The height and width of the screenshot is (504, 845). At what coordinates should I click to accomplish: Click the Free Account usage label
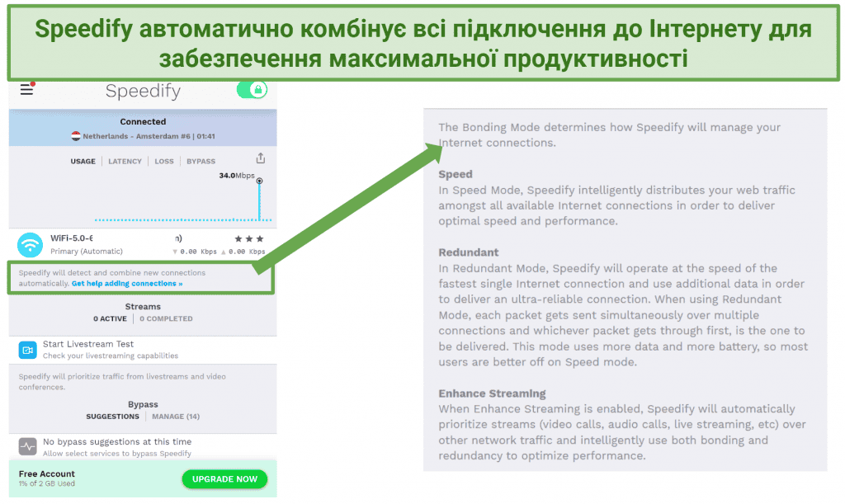pos(47,478)
